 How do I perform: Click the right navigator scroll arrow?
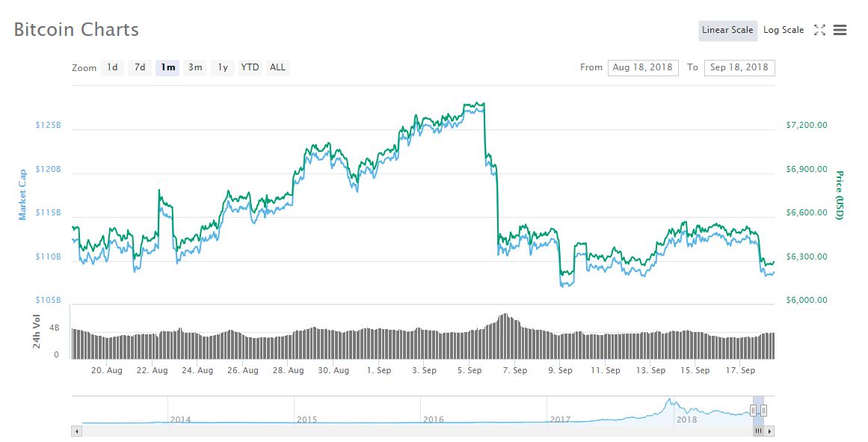click(769, 430)
